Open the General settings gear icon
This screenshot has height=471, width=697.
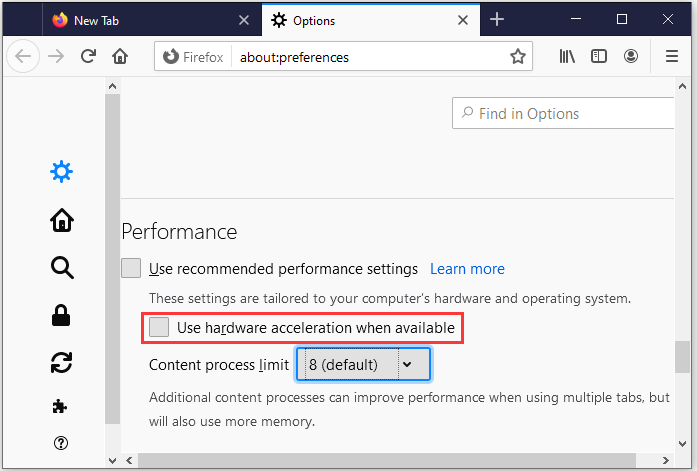click(x=61, y=172)
